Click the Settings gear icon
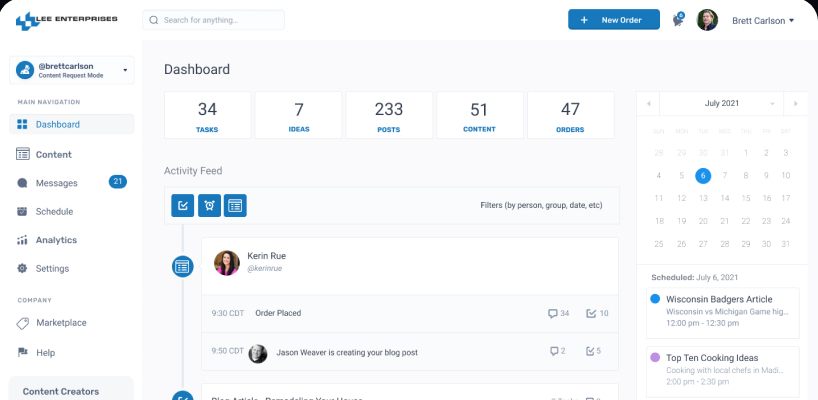Image resolution: width=818 pixels, height=400 pixels. 22,268
